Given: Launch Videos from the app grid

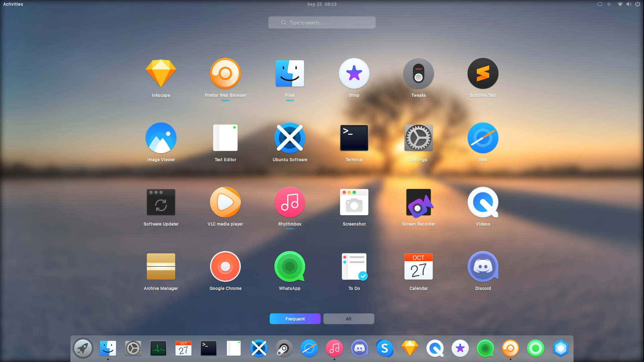Looking at the screenshot, I should tap(483, 202).
